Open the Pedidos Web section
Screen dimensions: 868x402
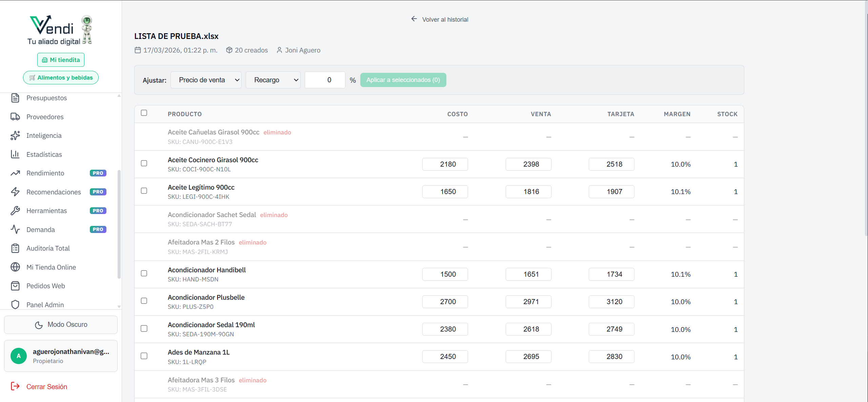[45, 285]
